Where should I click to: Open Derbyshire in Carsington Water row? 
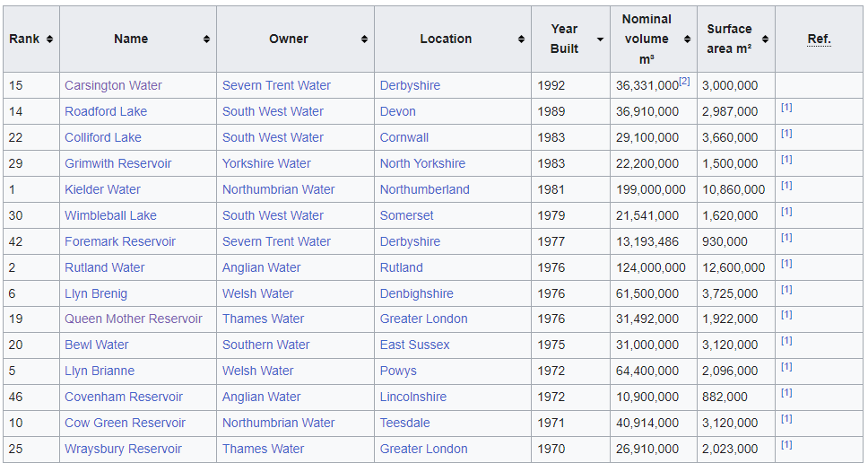[x=410, y=85]
